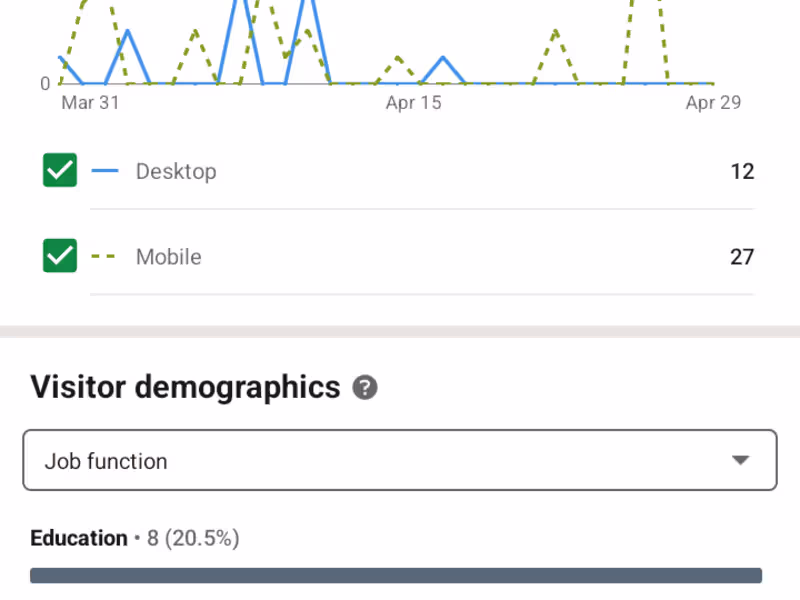Click the Mar 31 date label
Image resolution: width=800 pixels, height=600 pixels.
[90, 103]
